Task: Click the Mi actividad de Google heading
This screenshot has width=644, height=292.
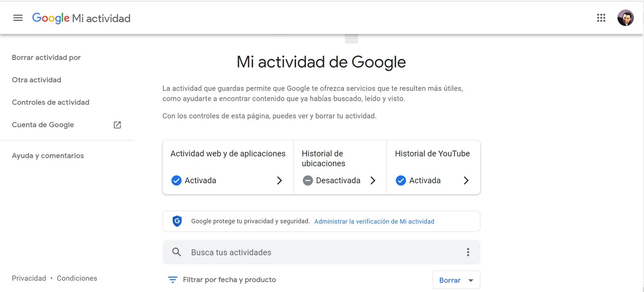Action: pos(321,62)
